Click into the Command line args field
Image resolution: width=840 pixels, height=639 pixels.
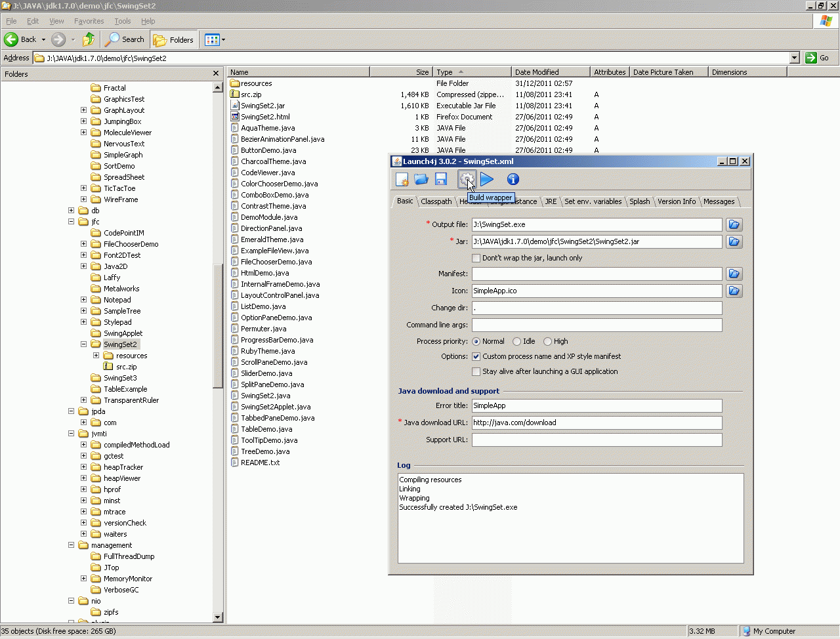click(597, 325)
